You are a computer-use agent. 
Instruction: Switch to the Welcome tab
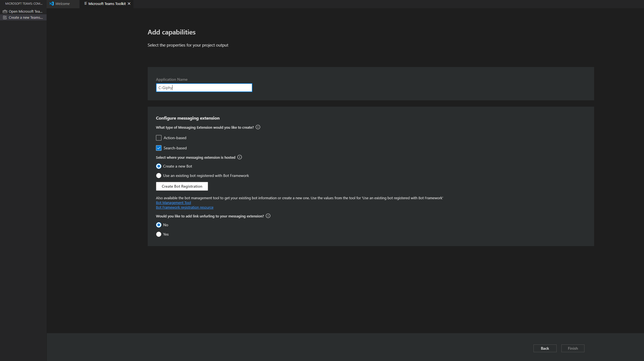tap(63, 4)
